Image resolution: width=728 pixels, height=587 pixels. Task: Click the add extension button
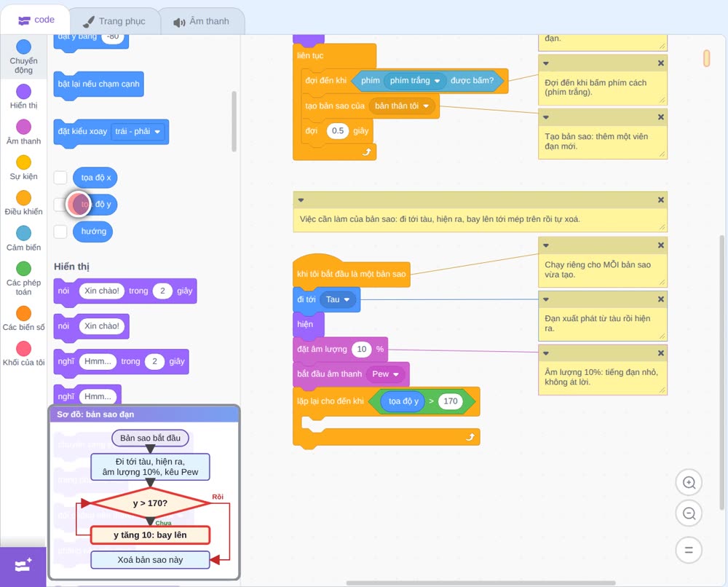[23, 567]
